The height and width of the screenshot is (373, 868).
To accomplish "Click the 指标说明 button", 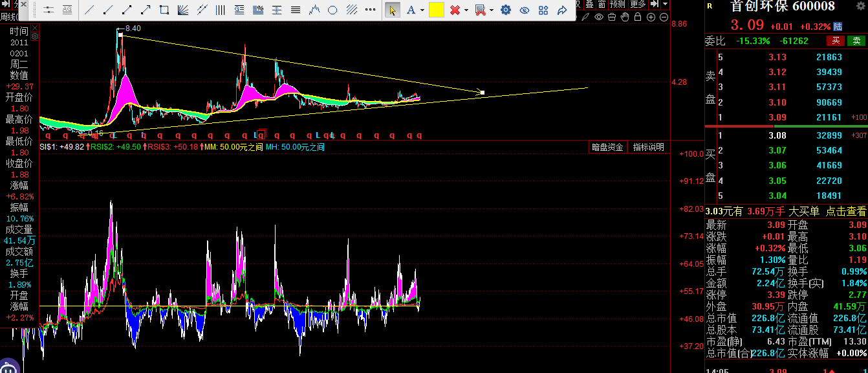I will (x=649, y=147).
